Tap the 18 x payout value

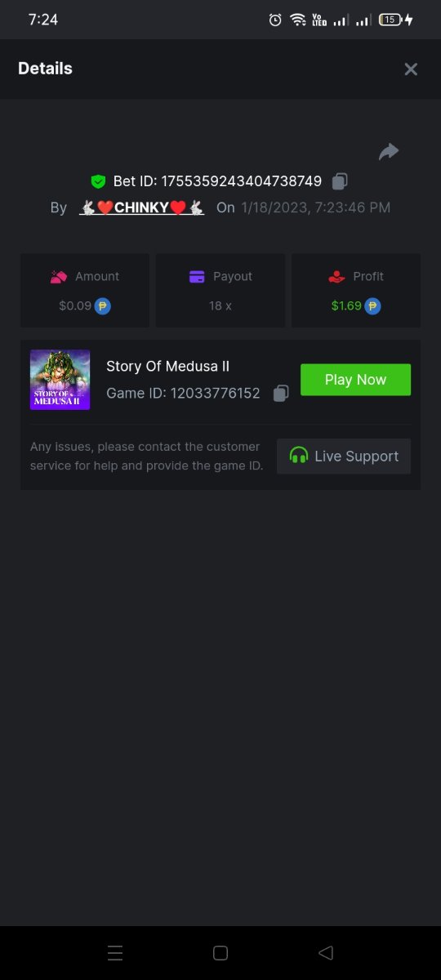click(x=220, y=306)
